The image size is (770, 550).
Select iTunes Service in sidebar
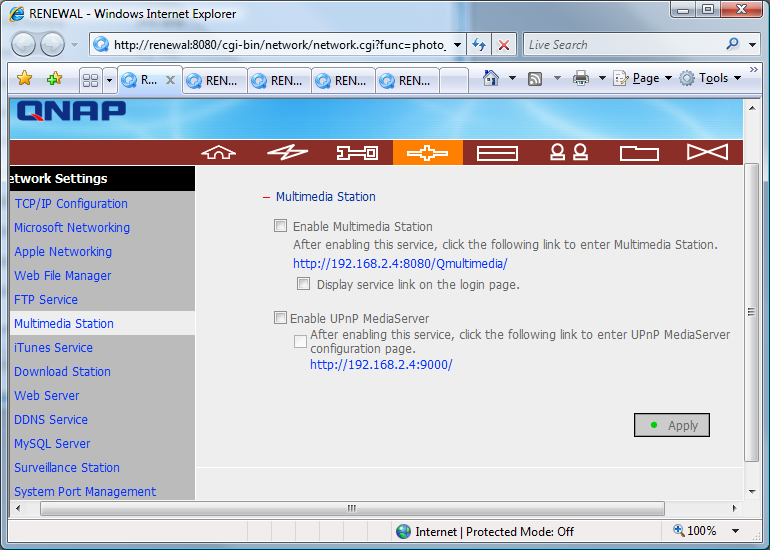tap(54, 348)
